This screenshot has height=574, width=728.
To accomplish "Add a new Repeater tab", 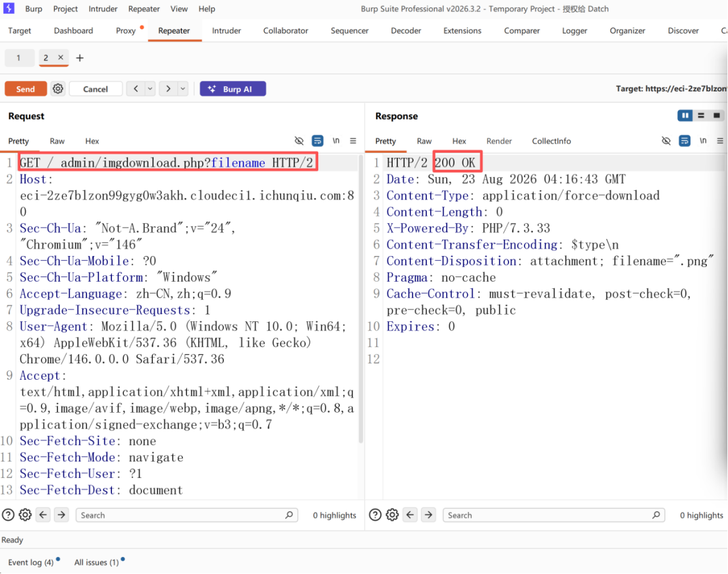I will pos(80,58).
